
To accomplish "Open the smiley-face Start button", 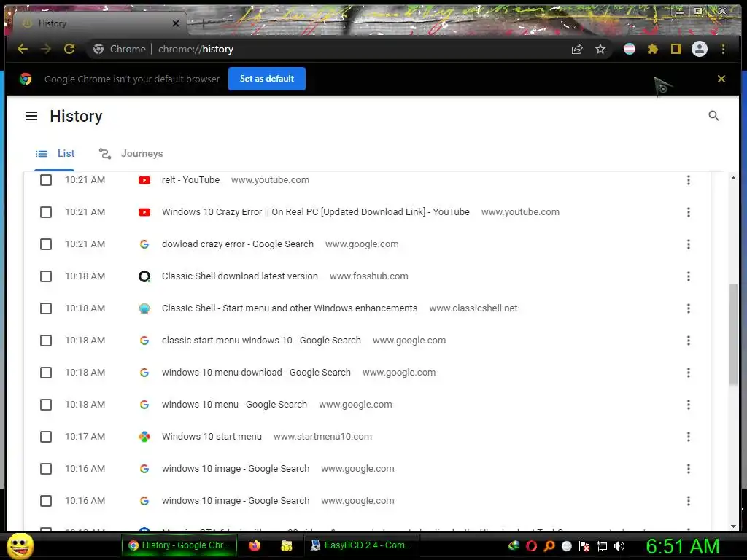I will tap(20, 545).
